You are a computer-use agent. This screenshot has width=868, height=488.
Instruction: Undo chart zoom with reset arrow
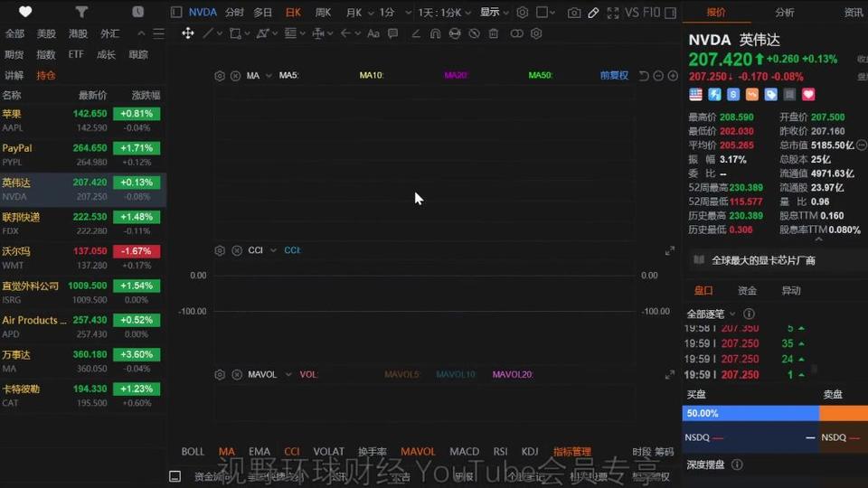[x=643, y=76]
